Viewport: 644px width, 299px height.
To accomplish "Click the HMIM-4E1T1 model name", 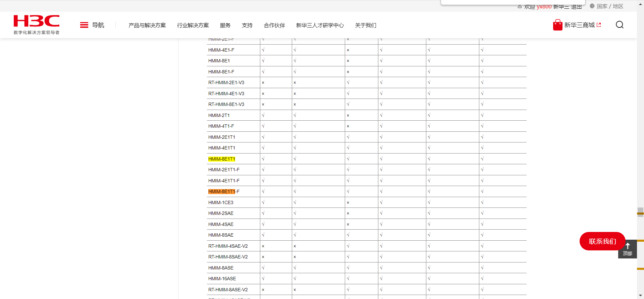I will pos(222,148).
